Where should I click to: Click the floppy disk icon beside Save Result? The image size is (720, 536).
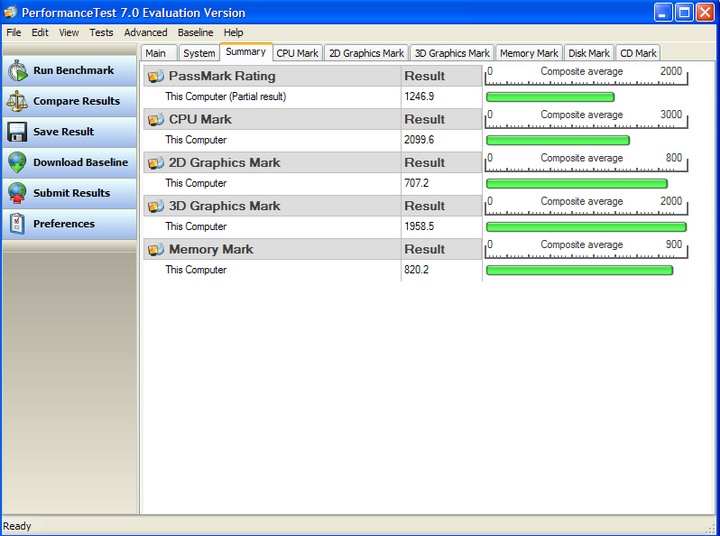point(17,132)
